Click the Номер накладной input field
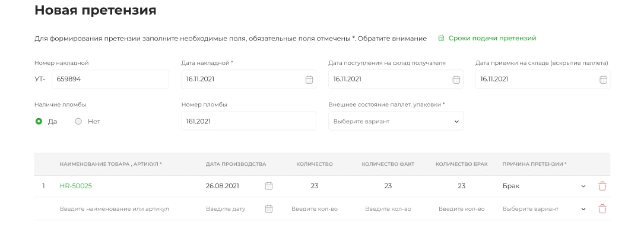Viewport: 644px width, 231px height. click(110, 79)
